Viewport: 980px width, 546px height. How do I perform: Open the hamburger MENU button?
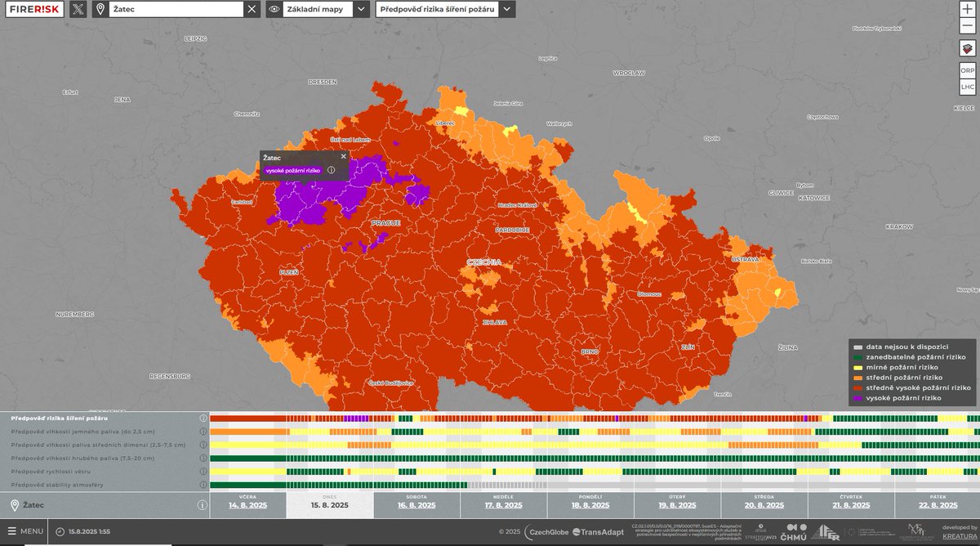(25, 531)
